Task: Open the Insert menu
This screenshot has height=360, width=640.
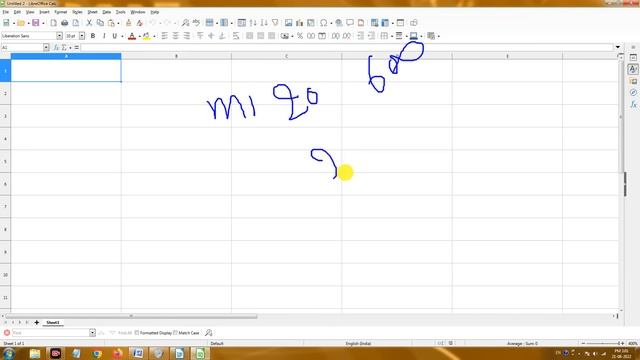Action: [44, 12]
